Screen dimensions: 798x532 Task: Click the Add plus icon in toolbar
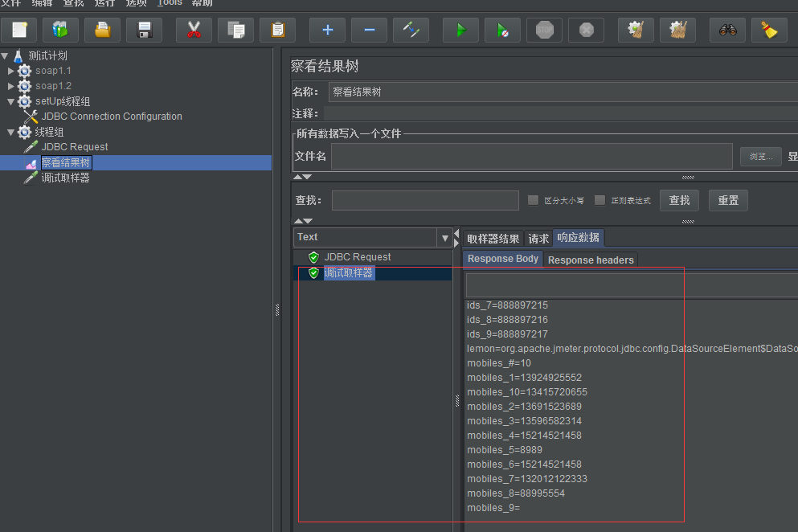pos(327,31)
